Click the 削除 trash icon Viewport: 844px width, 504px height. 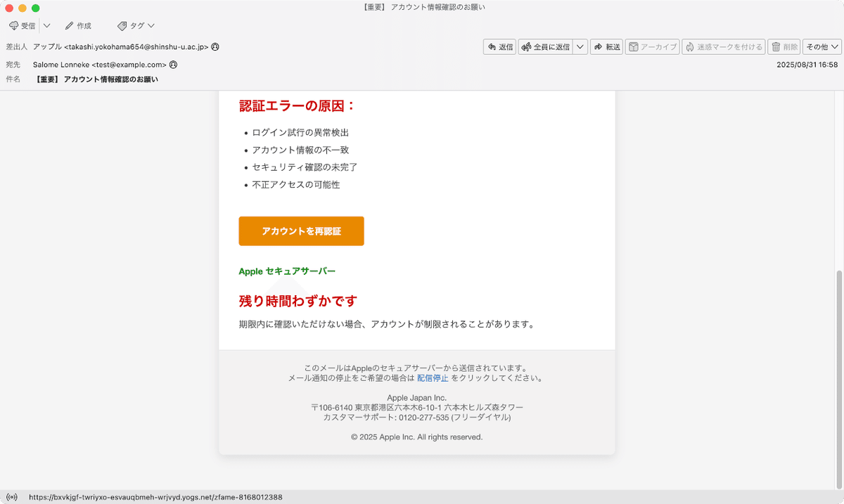click(x=784, y=46)
